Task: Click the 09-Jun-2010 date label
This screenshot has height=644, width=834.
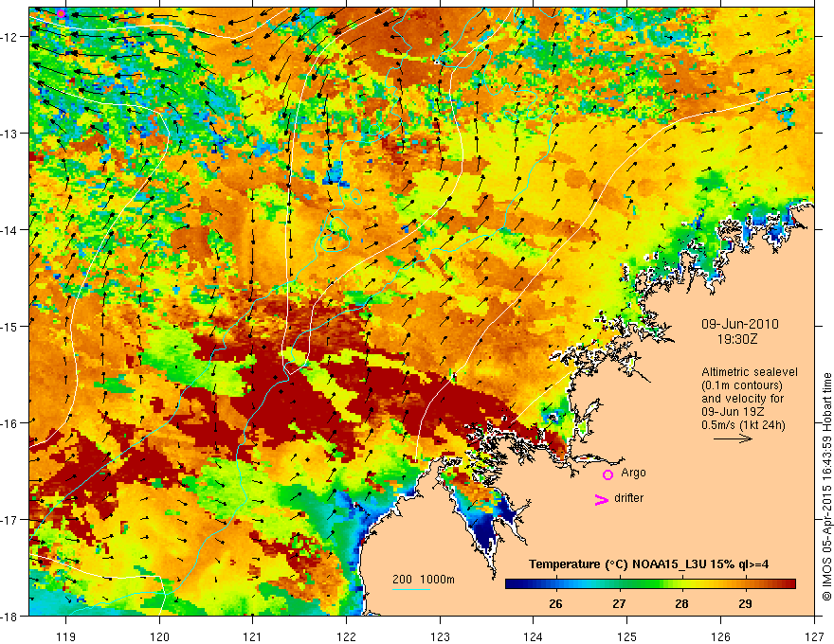Action: click(x=740, y=324)
